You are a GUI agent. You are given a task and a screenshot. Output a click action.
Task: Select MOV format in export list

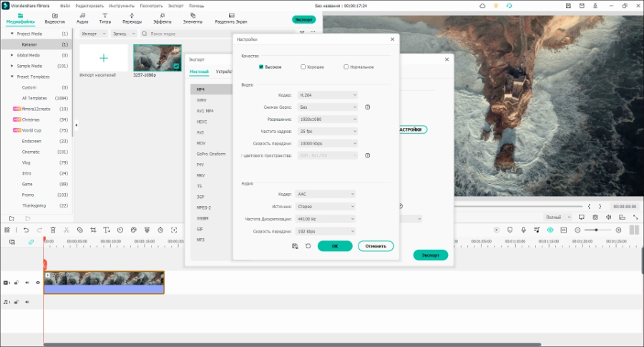coord(201,143)
